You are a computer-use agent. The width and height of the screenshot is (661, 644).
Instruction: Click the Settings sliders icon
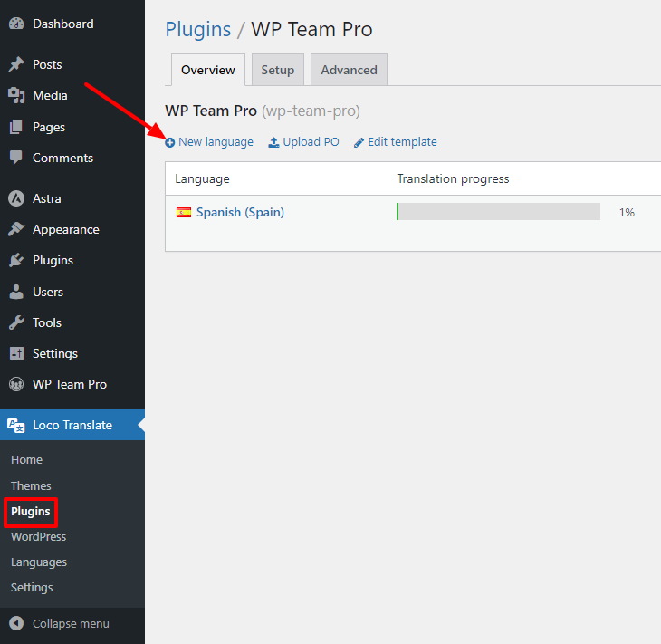(x=16, y=353)
